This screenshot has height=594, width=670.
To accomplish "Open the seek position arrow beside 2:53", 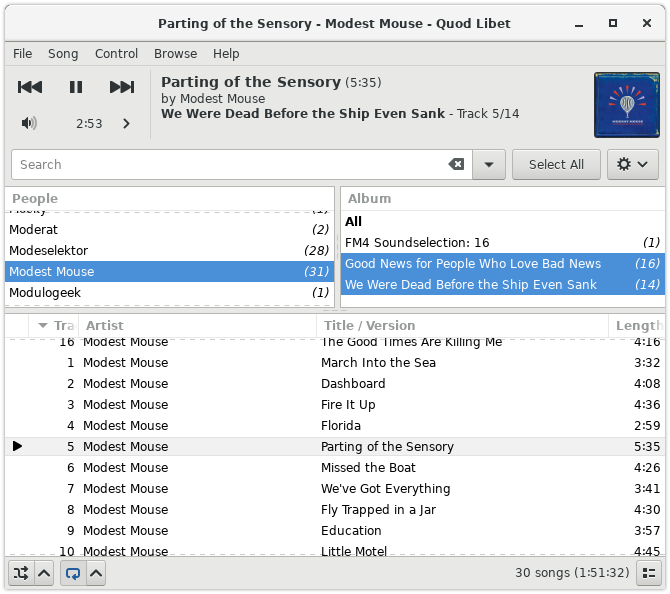I will [x=126, y=123].
